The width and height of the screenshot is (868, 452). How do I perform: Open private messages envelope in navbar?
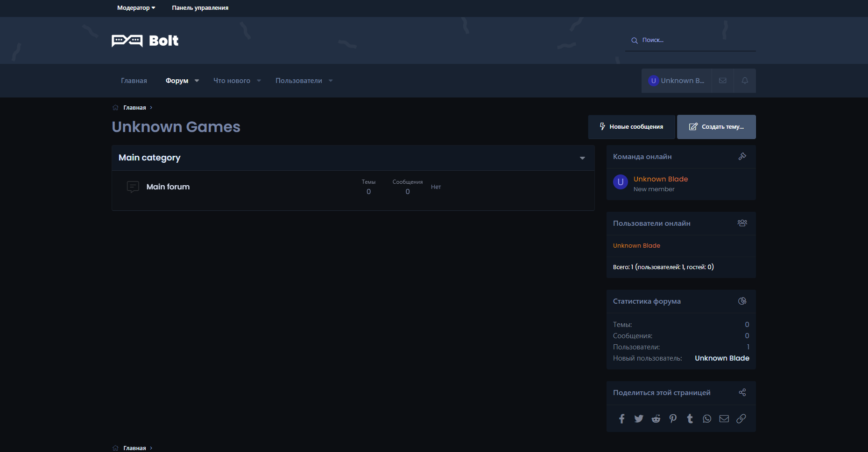coord(722,81)
